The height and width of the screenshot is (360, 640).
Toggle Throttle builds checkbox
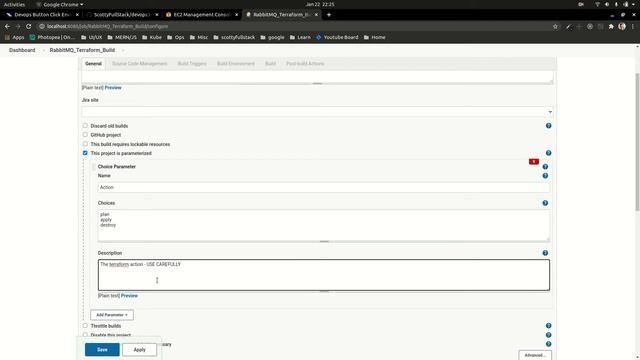coord(85,326)
